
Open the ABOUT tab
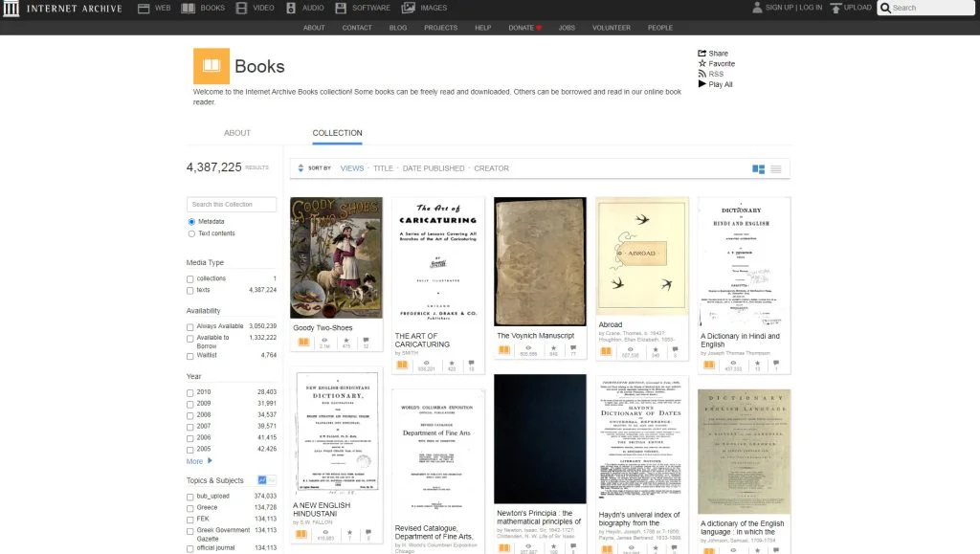click(237, 132)
